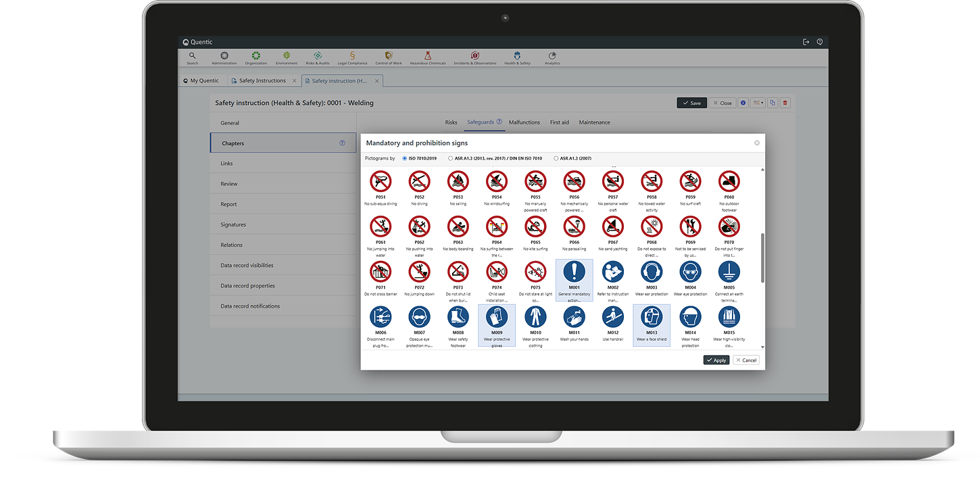980x480 pixels.
Task: Open the flag dropdown in the toolbar
Action: (757, 102)
